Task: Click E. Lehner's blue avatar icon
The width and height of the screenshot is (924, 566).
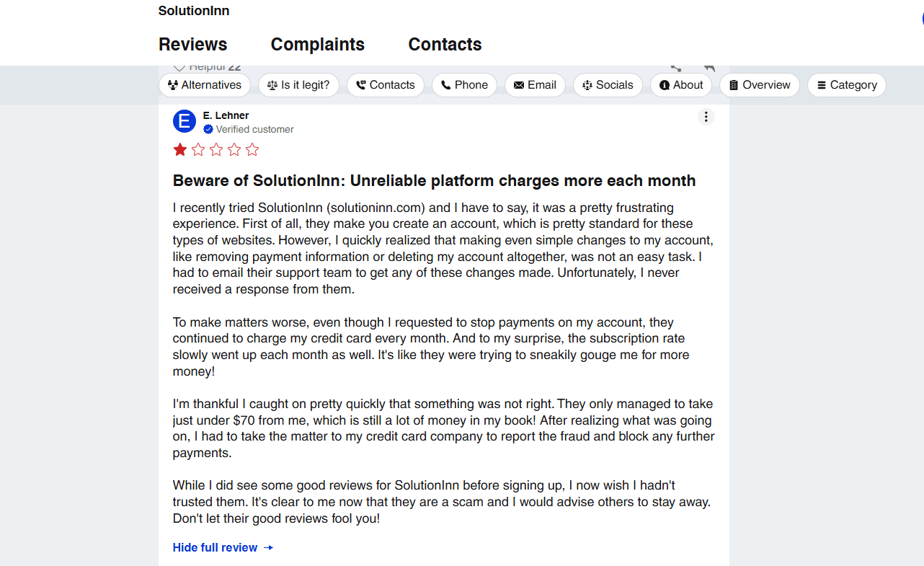Action: pos(185,122)
